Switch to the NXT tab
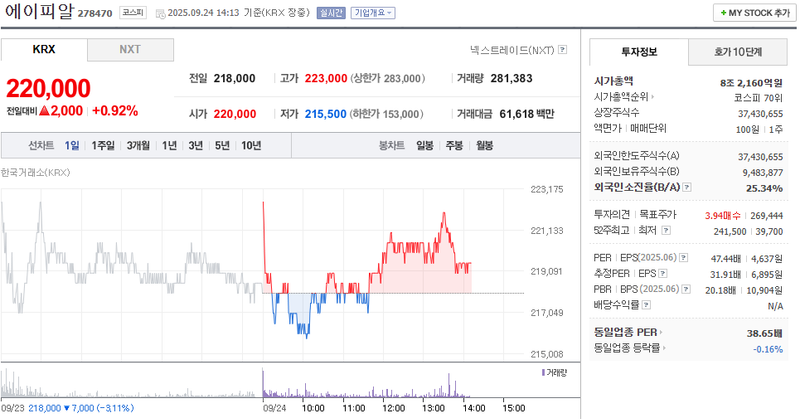This screenshot has height=419, width=800. point(130,50)
